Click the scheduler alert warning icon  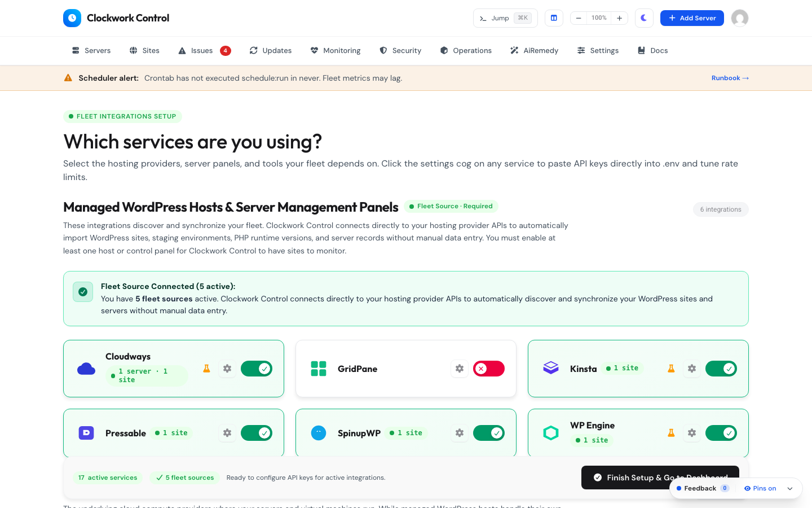(68, 78)
